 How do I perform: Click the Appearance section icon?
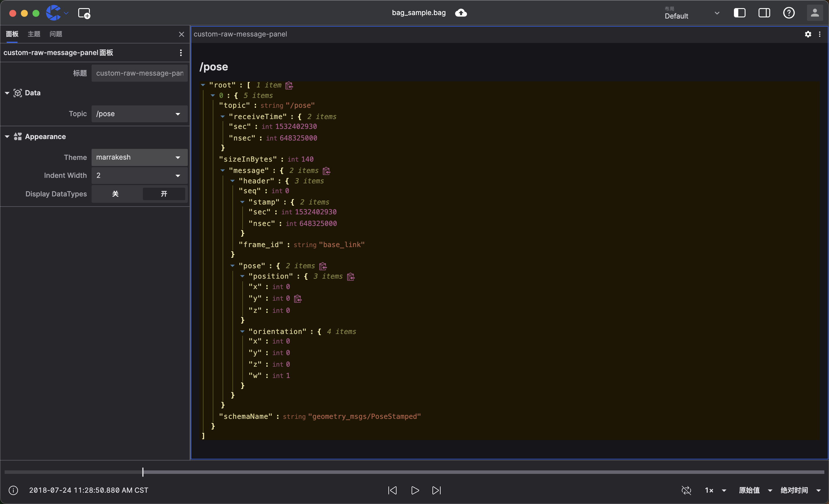(18, 136)
